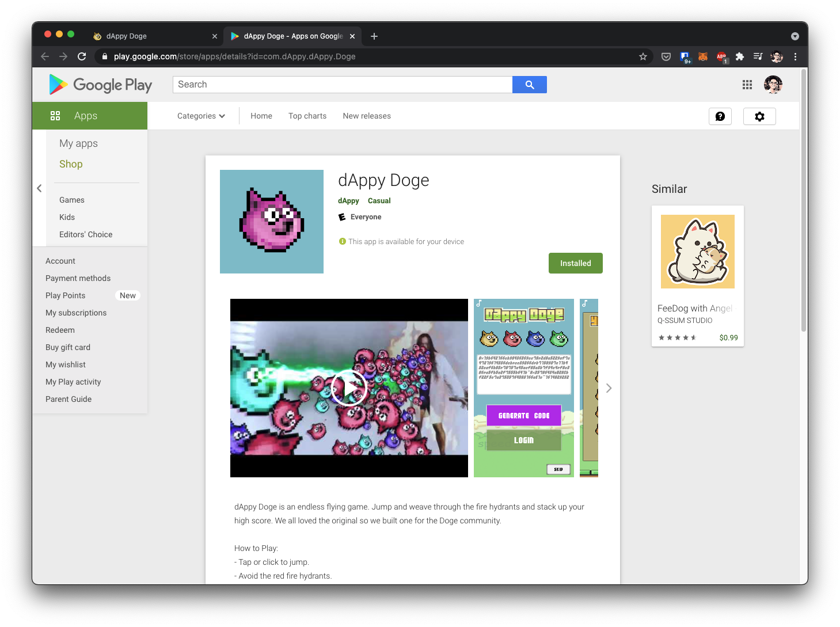
Task: Play the dAppy Doge trailer video
Action: click(x=349, y=388)
